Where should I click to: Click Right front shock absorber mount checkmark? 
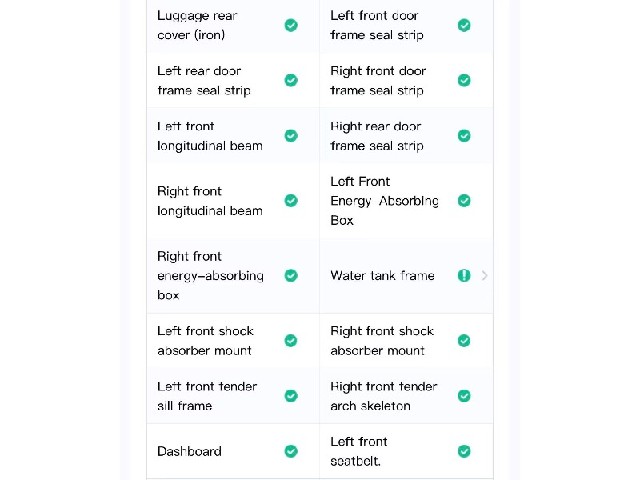point(464,340)
